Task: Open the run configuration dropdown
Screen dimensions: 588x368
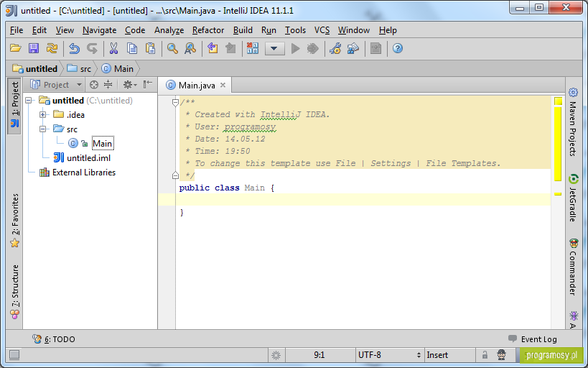Action: click(x=275, y=48)
